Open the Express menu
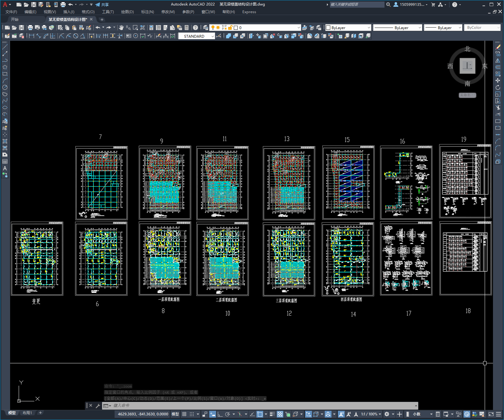 pos(249,12)
